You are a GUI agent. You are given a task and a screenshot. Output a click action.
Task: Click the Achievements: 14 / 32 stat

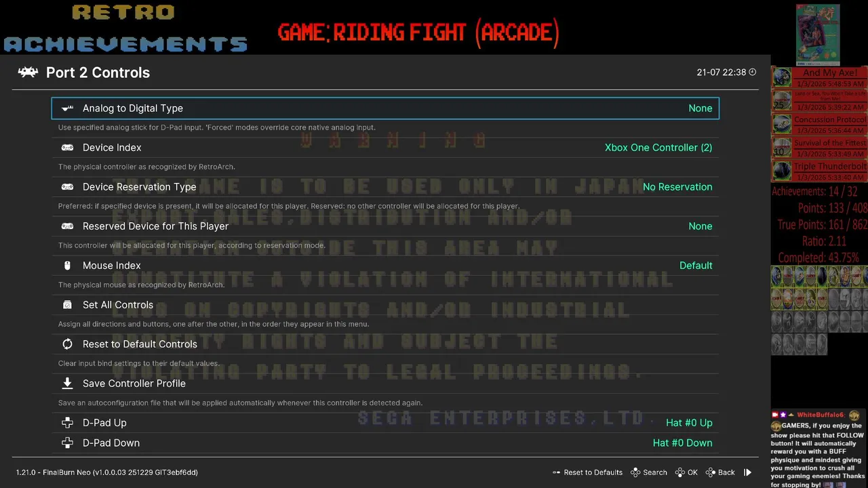pyautogui.click(x=814, y=192)
